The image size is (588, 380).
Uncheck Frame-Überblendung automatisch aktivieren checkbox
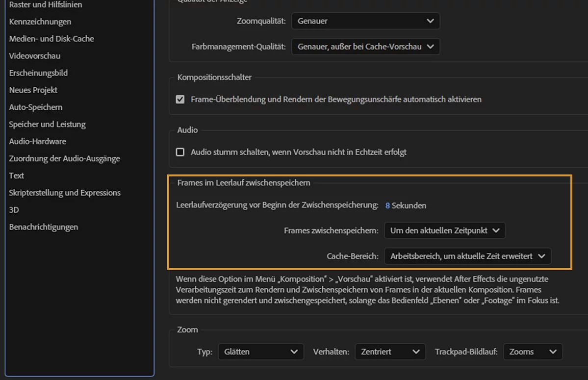pos(180,100)
